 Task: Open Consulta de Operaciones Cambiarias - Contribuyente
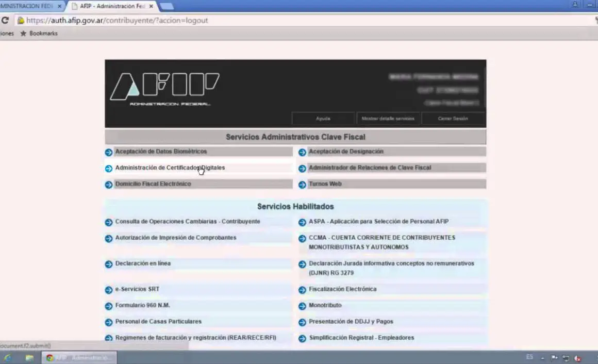pos(188,221)
